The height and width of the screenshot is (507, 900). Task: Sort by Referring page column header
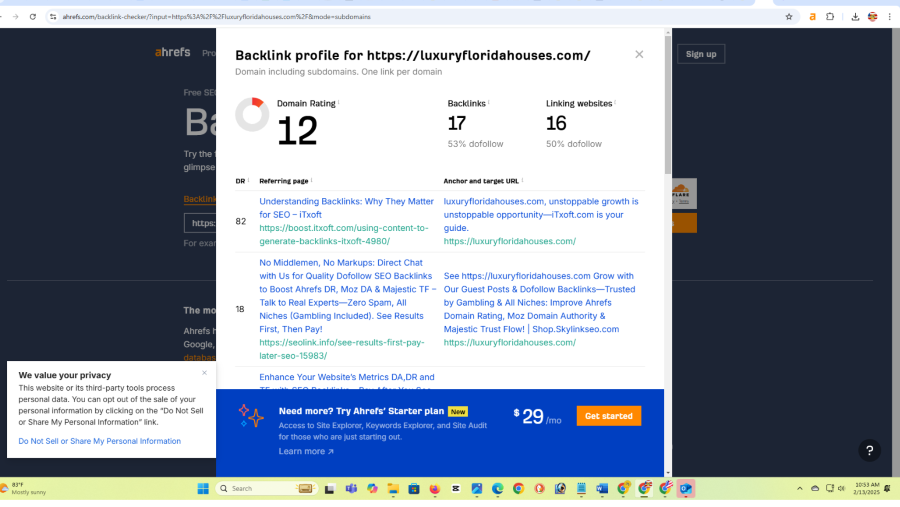coord(285,181)
